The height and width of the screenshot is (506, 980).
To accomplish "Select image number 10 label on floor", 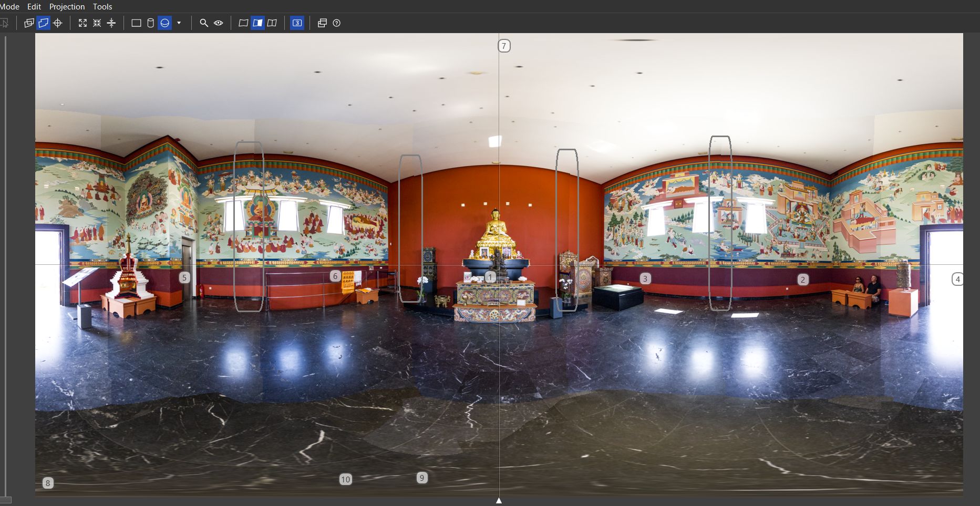I will pos(345,479).
